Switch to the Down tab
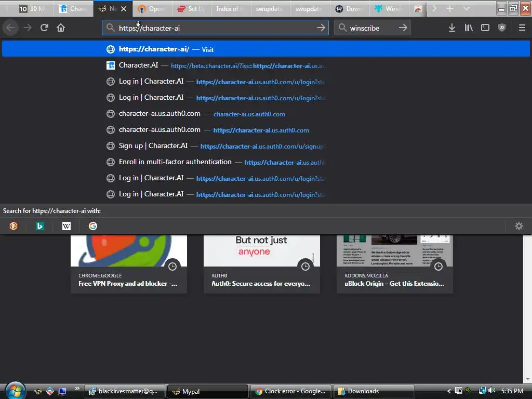Screen dimensions: 532x399 [x=350, y=9]
